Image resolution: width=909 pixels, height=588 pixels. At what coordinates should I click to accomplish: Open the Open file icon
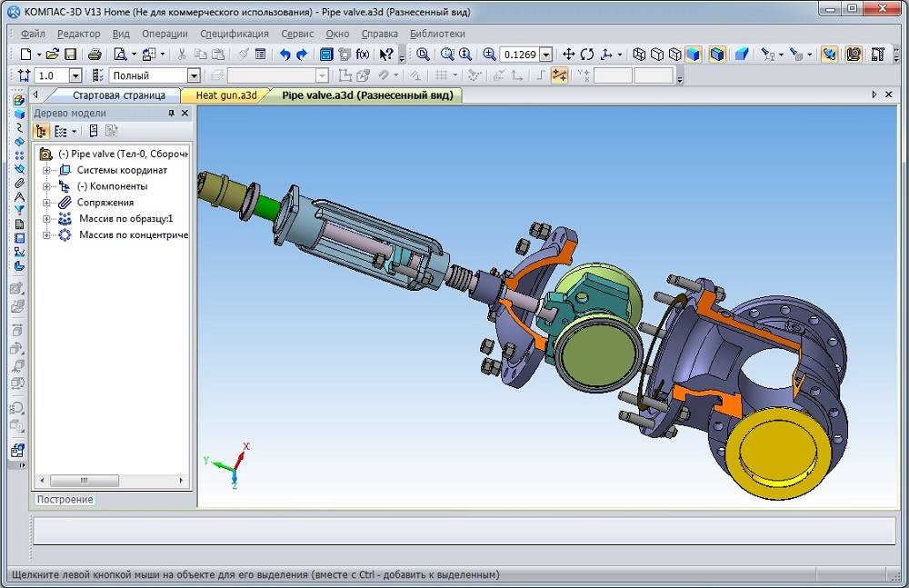click(x=52, y=55)
